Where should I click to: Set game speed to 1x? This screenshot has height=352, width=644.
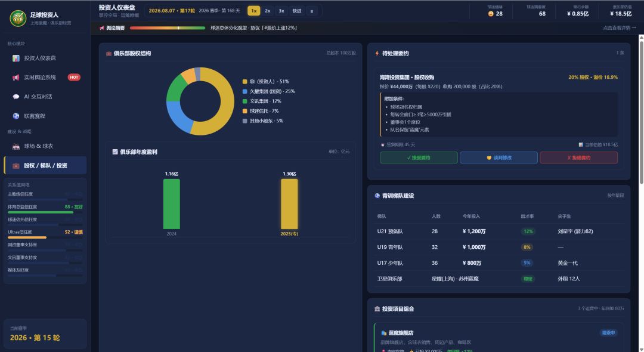254,11
